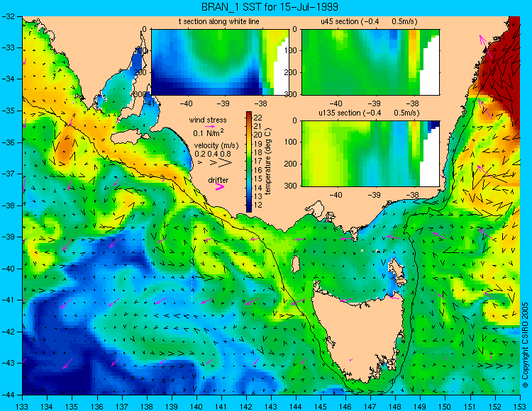Image resolution: width=532 pixels, height=411 pixels.
Task: Click latitude label '-43' on the left axis
Action: [x=8, y=364]
